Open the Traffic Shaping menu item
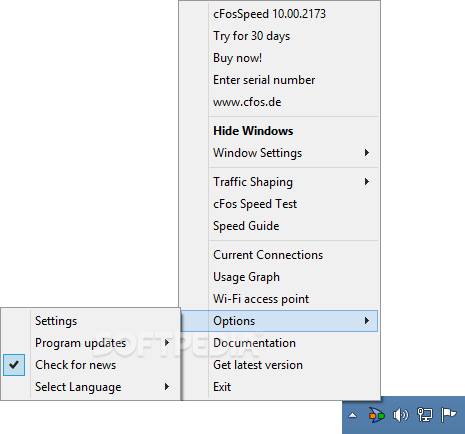The width and height of the screenshot is (465, 434). (x=279, y=182)
